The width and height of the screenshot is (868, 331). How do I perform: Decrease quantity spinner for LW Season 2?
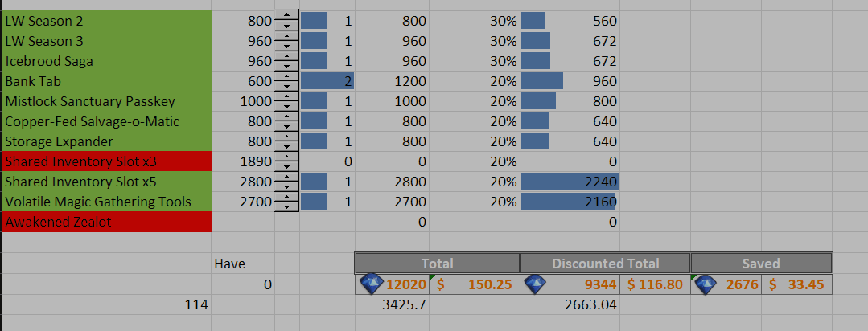[286, 26]
